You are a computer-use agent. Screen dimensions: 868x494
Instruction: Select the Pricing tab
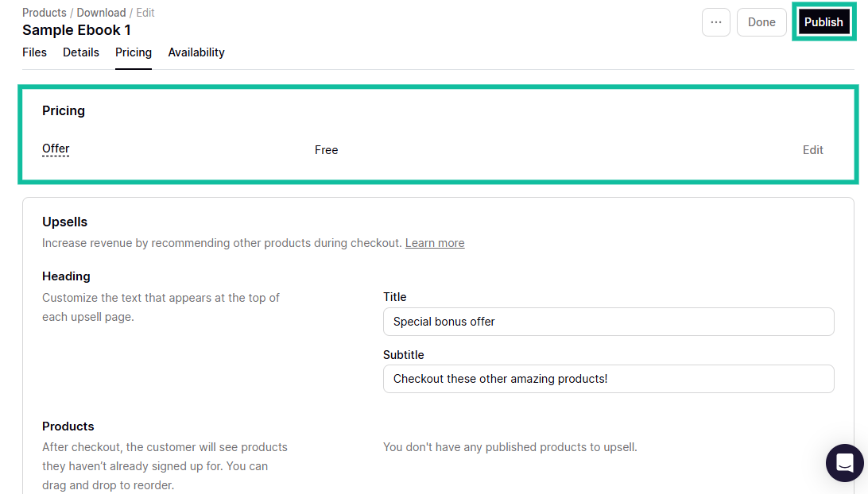point(133,52)
